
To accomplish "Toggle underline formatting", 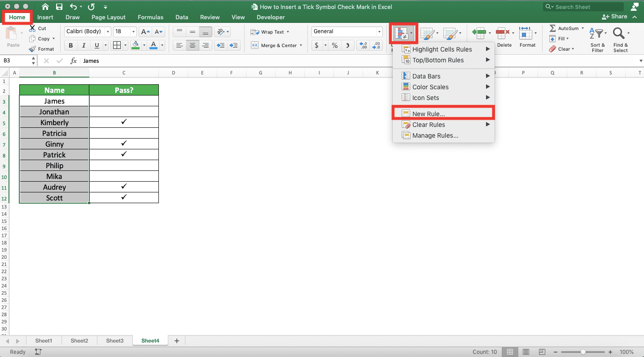I will [x=96, y=45].
